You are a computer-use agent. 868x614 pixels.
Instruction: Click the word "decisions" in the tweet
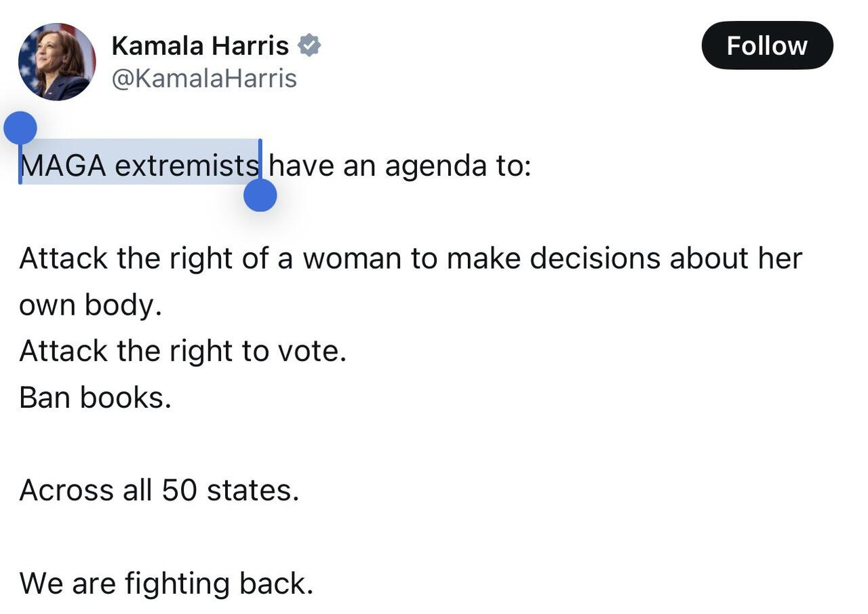pyautogui.click(x=595, y=258)
